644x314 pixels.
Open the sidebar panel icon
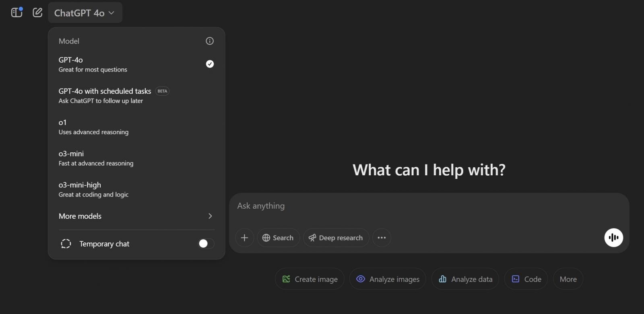(x=17, y=13)
